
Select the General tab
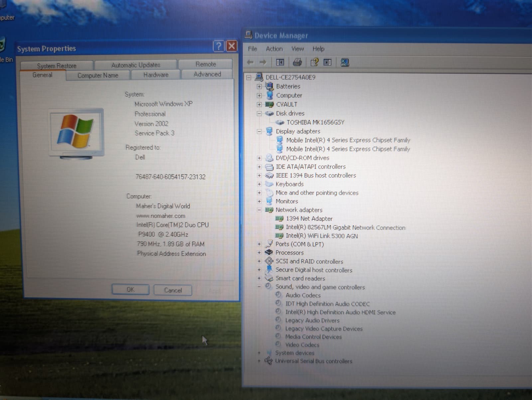[x=42, y=75]
